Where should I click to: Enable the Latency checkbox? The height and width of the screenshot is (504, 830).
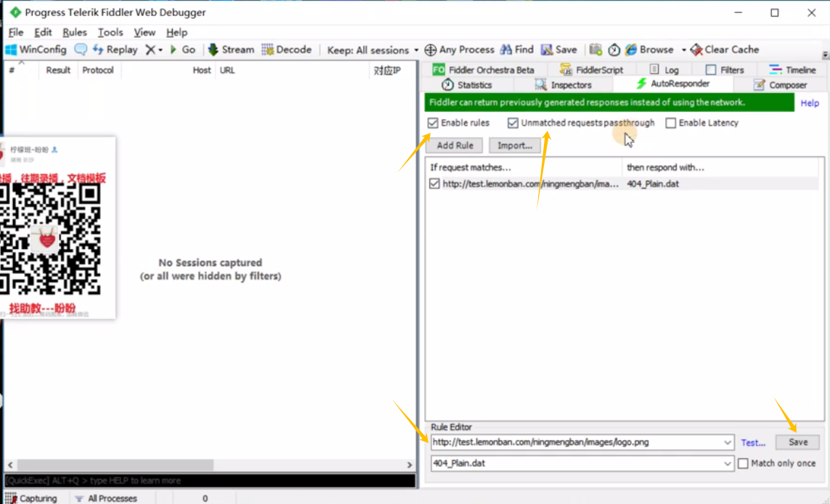coord(671,123)
